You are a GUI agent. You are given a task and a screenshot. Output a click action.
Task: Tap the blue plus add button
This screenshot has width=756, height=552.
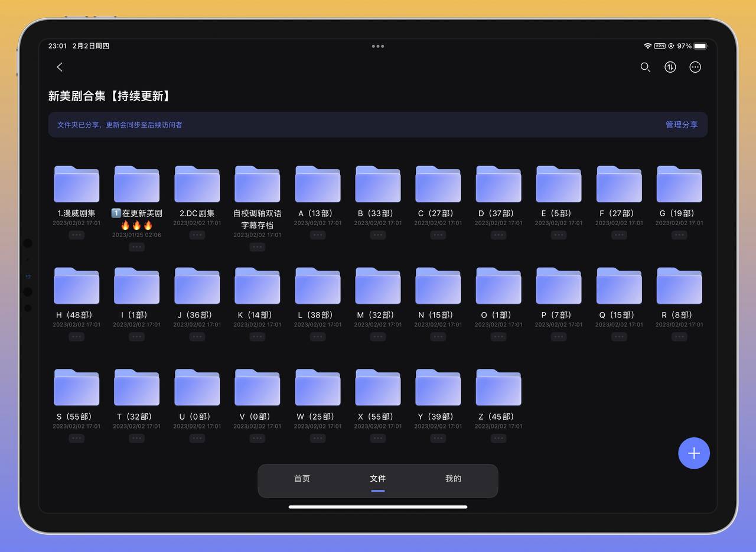click(694, 453)
